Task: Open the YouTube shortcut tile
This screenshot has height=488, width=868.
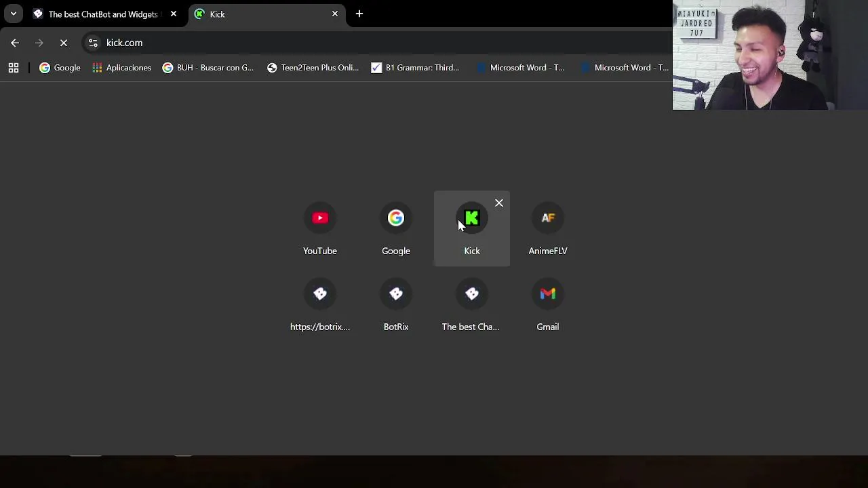Action: tap(320, 229)
